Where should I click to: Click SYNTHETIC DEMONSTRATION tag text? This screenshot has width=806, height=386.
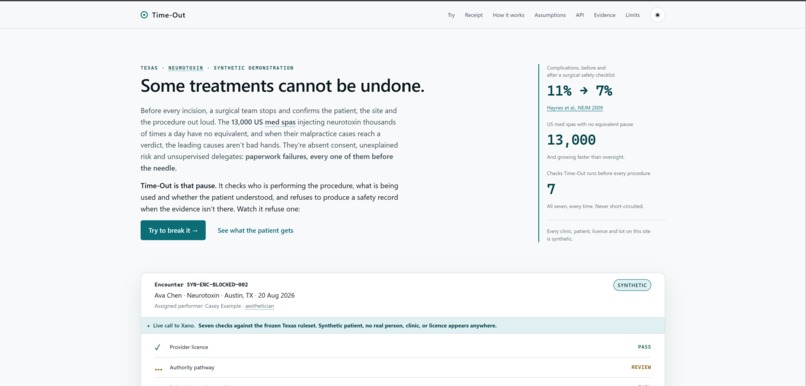tap(253, 68)
